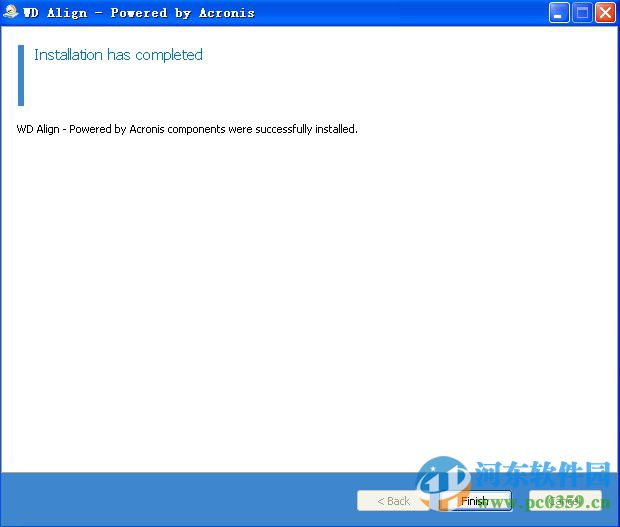The height and width of the screenshot is (527, 620).
Task: Close the WD Align installer window
Action: pyautogui.click(x=605, y=13)
